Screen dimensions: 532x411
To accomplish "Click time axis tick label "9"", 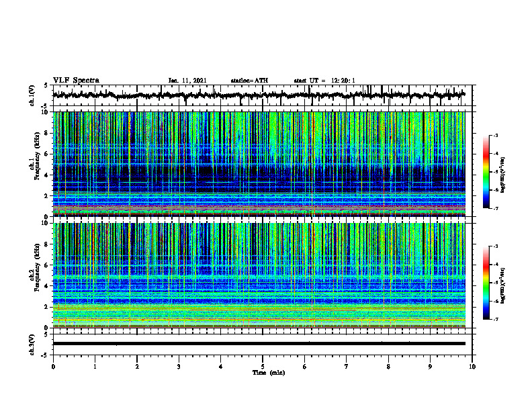I will pos(430,367).
